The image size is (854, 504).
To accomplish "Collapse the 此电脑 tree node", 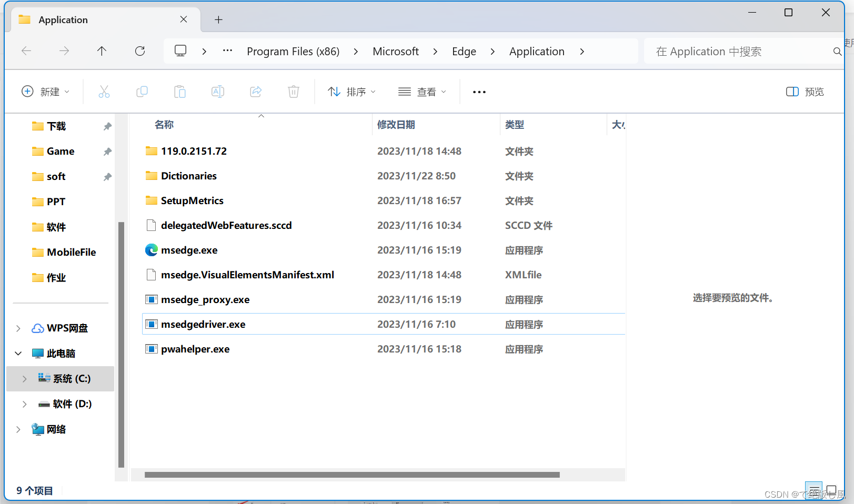I will [18, 354].
